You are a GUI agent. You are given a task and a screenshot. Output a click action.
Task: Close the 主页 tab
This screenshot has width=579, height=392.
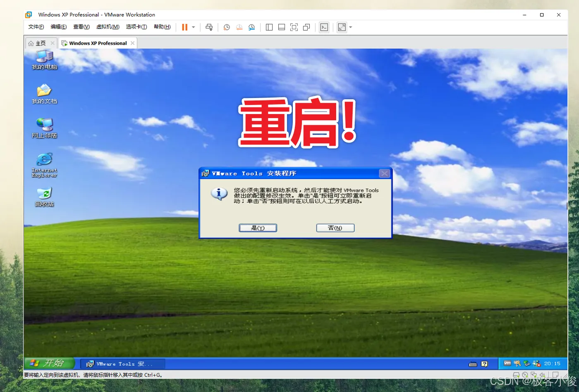click(53, 43)
